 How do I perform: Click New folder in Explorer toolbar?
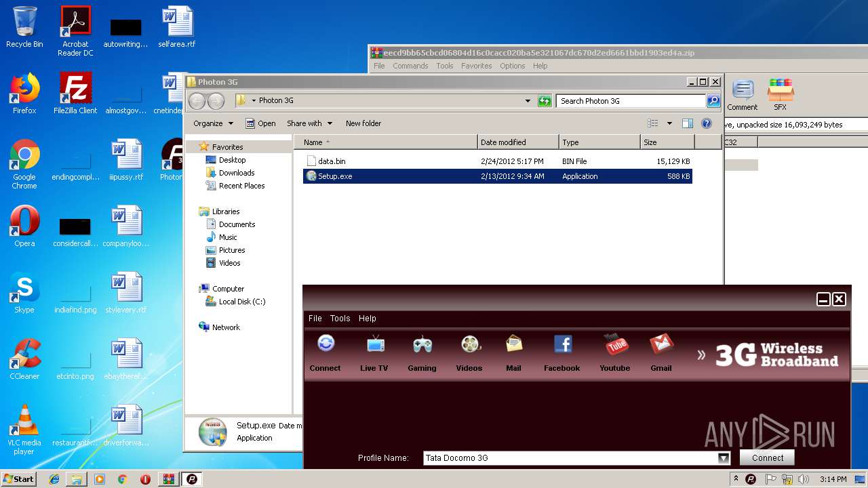coord(363,123)
